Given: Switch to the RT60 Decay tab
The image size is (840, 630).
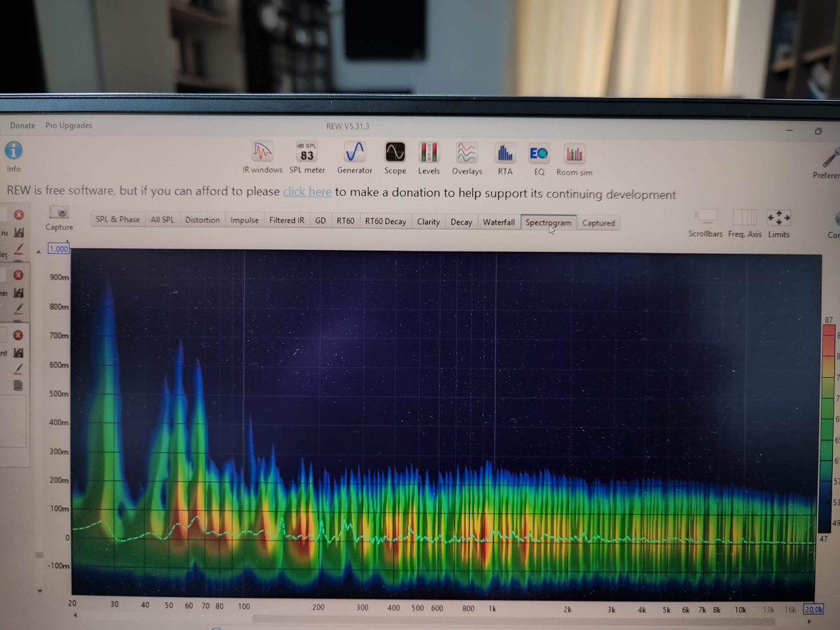Looking at the screenshot, I should (385, 221).
